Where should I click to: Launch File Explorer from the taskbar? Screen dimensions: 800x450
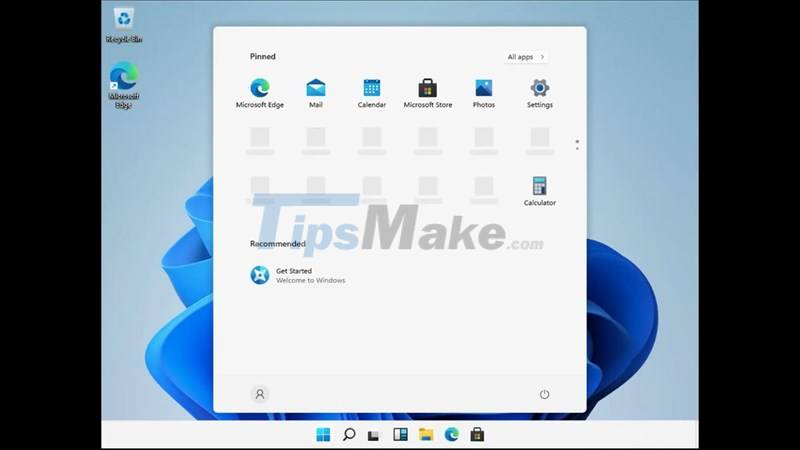coord(426,435)
